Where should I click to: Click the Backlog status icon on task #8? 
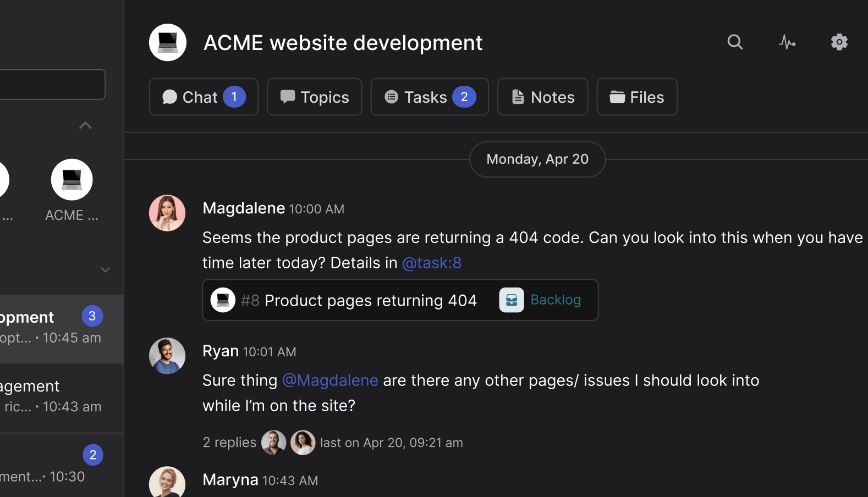pos(511,300)
